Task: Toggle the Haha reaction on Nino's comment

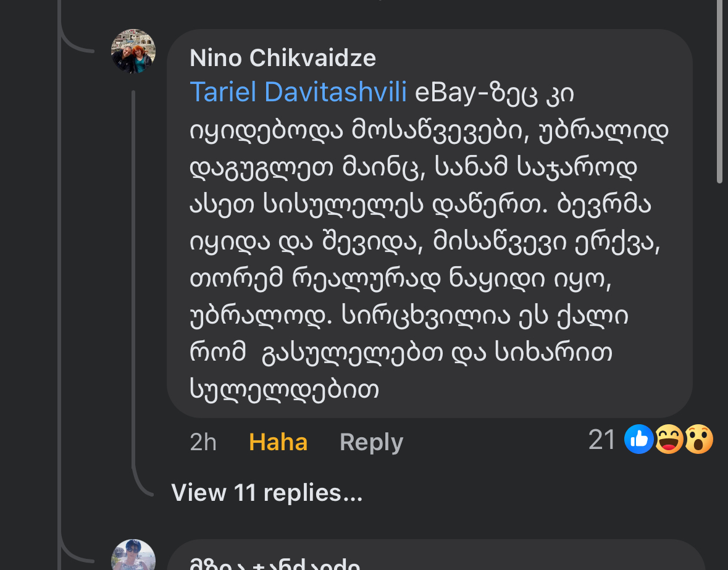Action: tap(278, 442)
